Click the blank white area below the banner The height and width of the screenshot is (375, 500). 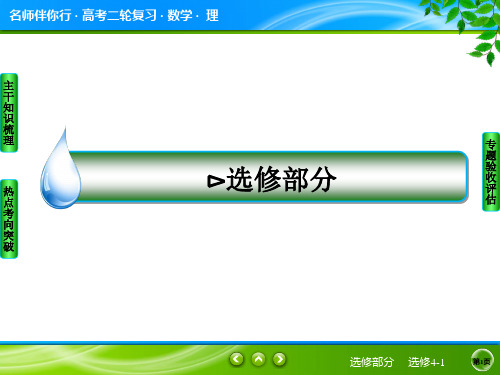[x=250, y=273]
